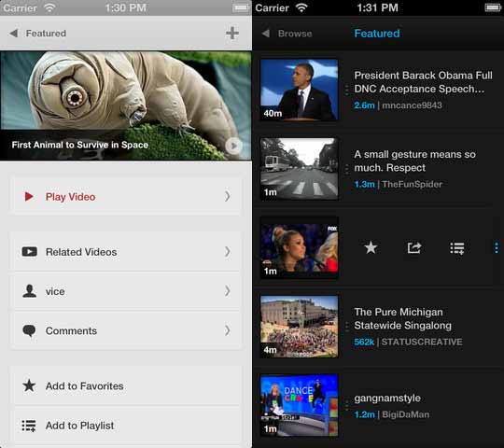This screenshot has height=448, width=504.
Task: Expand the Play Video chevron
Action: point(228,196)
